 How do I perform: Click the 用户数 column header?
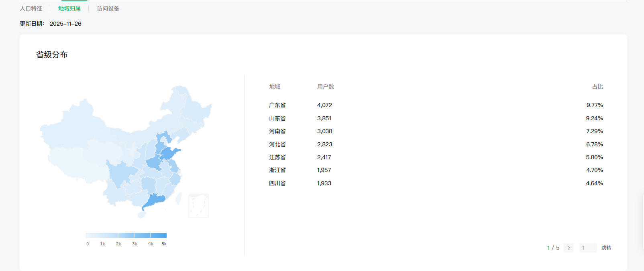point(326,87)
